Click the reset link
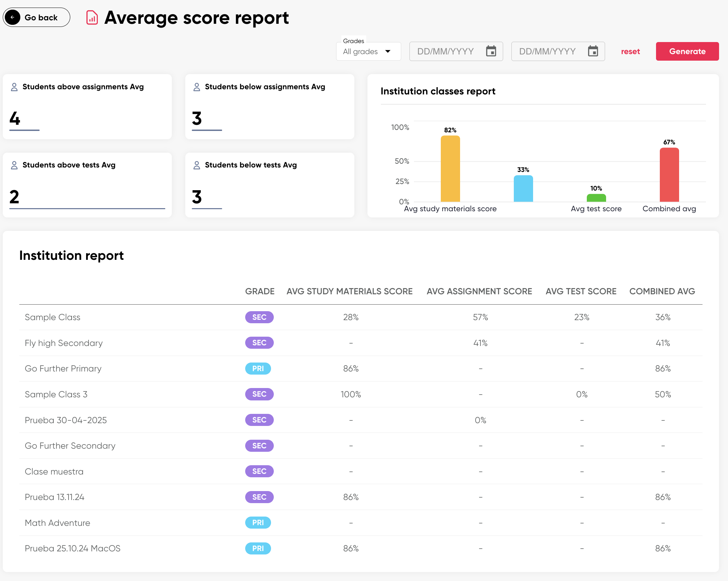728x581 pixels. (x=630, y=51)
